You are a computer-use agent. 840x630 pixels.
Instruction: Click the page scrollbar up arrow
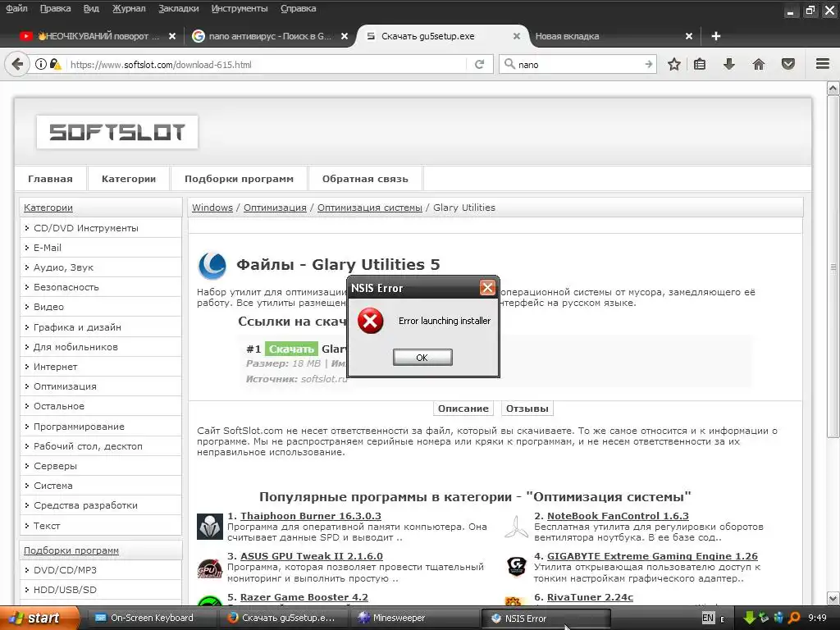(833, 89)
